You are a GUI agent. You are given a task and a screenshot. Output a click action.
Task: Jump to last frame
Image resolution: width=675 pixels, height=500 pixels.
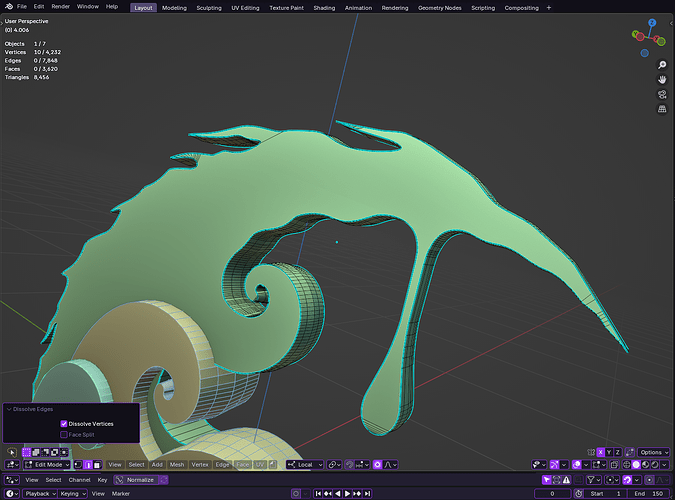click(367, 494)
